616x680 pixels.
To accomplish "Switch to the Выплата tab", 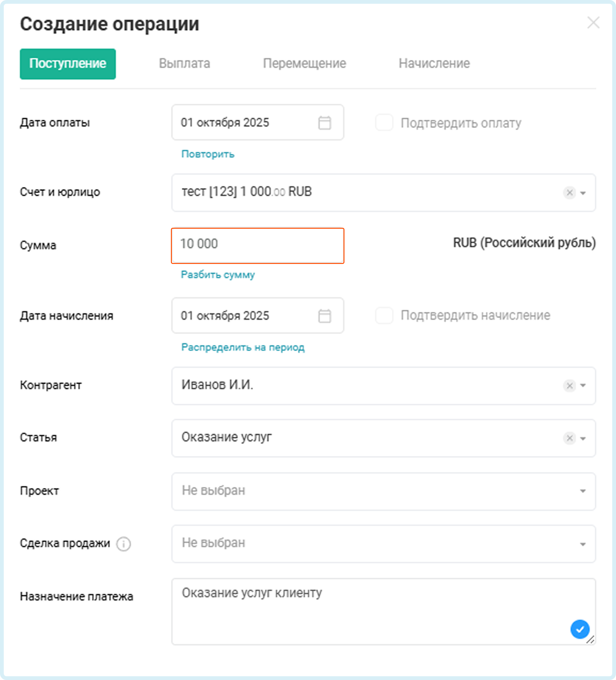I will [185, 64].
